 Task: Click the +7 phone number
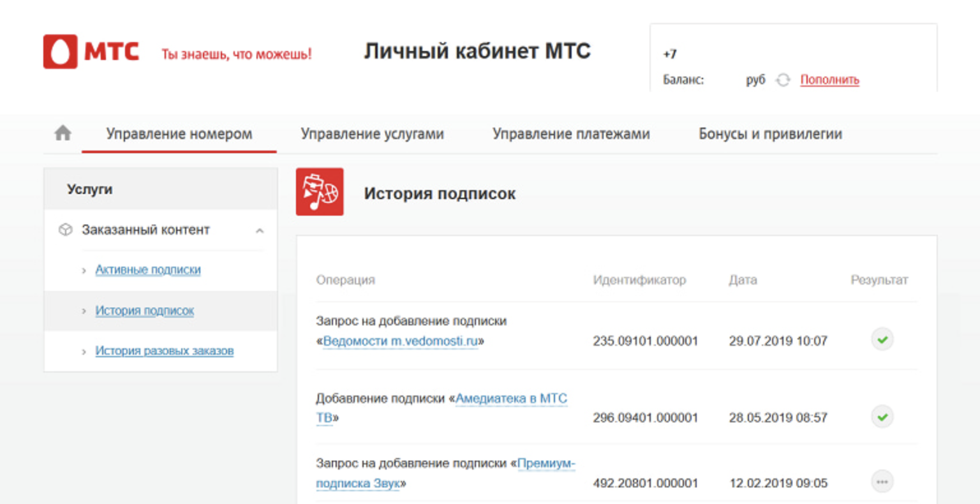click(x=670, y=54)
